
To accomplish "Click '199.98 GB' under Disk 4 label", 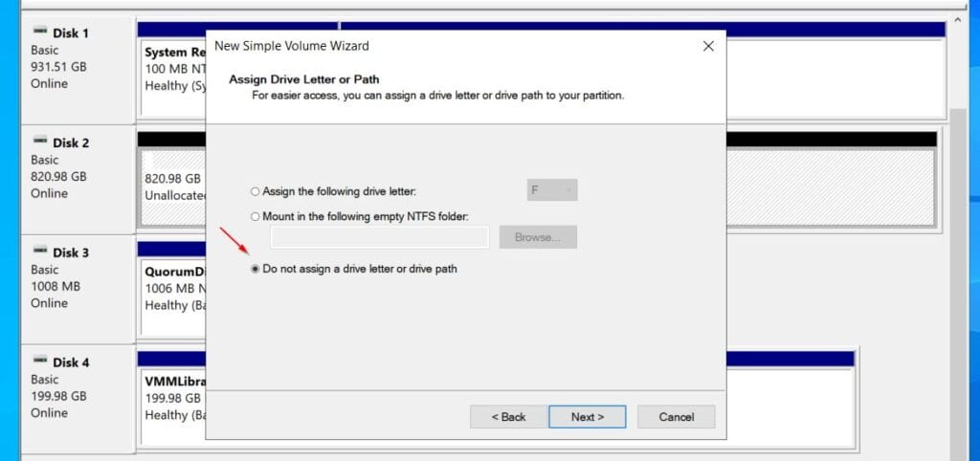I will pos(58,397).
